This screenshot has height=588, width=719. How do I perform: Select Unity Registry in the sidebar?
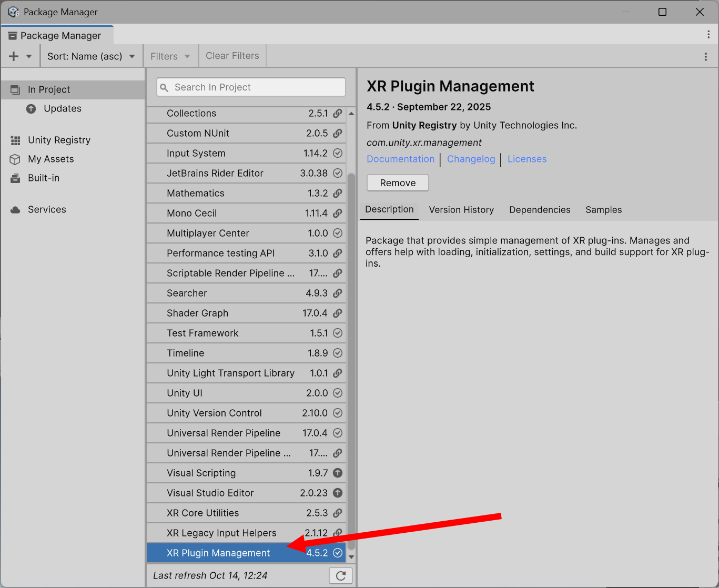[73, 140]
